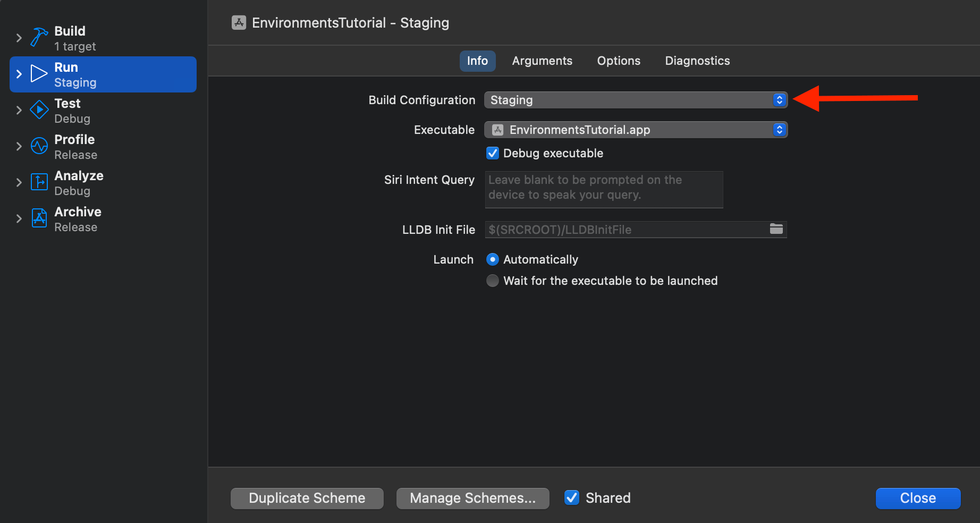This screenshot has height=523, width=980.
Task: Switch to the Info tab
Action: tap(477, 61)
